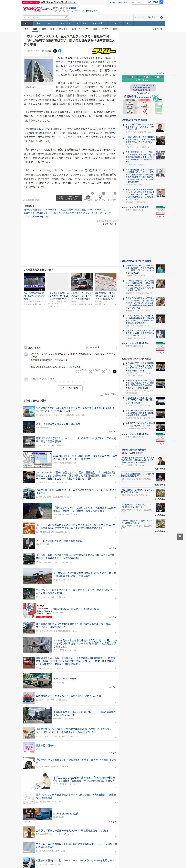Open 上伊那で暮らしの裏側 article
This screenshot has width=186, height=868.
pyautogui.click(x=72, y=831)
